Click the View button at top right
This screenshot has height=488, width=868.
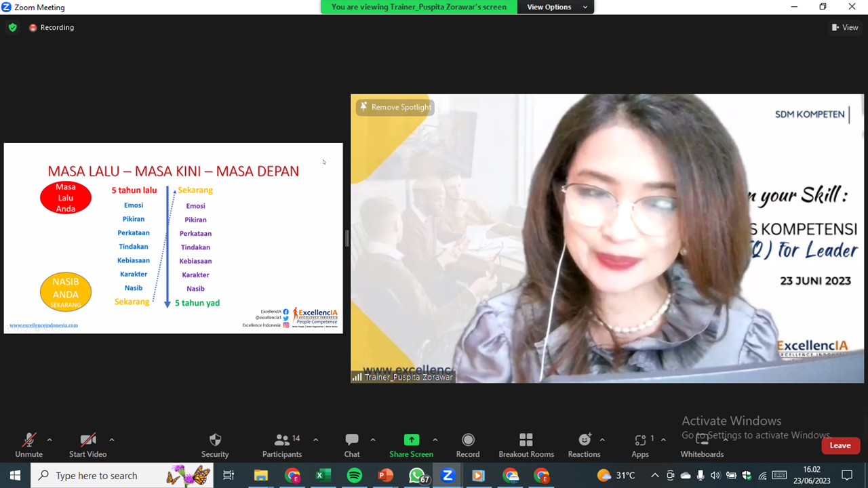(x=845, y=27)
